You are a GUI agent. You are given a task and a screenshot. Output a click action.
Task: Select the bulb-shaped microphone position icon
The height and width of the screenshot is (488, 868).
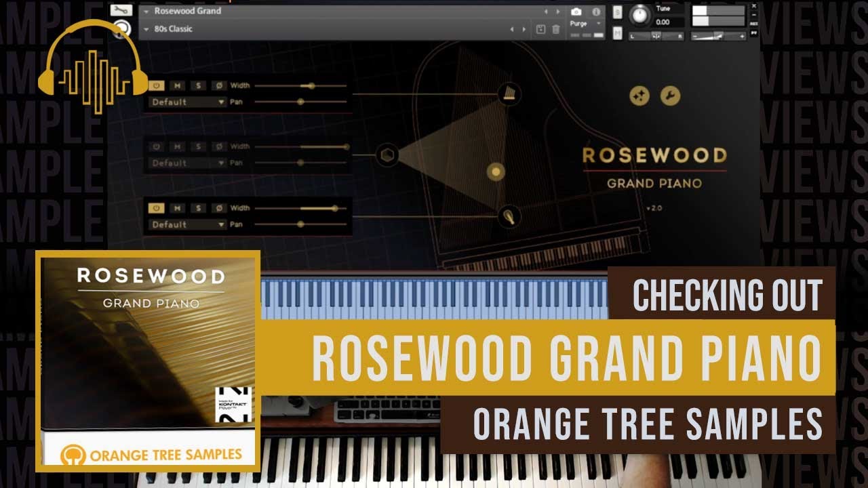[509, 216]
